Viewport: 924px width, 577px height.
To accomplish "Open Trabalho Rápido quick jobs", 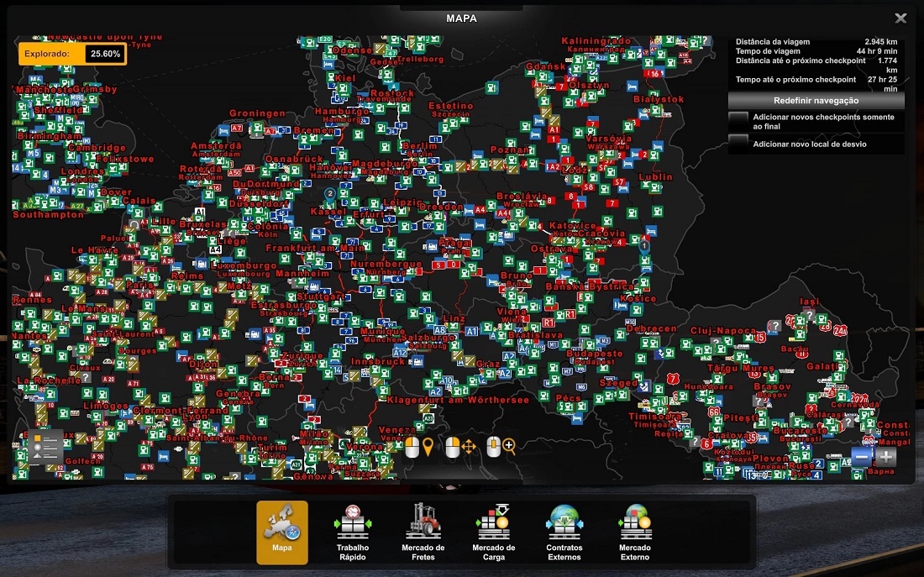I will 353,532.
